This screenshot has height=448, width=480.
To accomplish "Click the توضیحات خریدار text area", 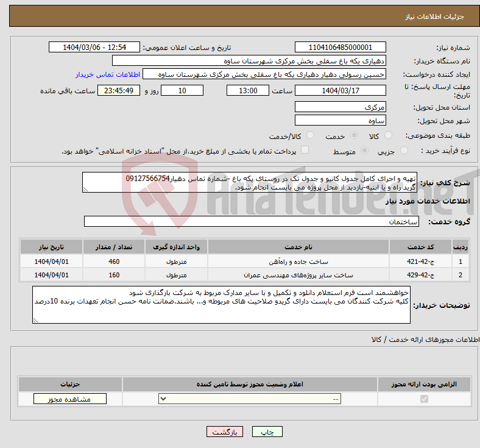I will (221, 305).
